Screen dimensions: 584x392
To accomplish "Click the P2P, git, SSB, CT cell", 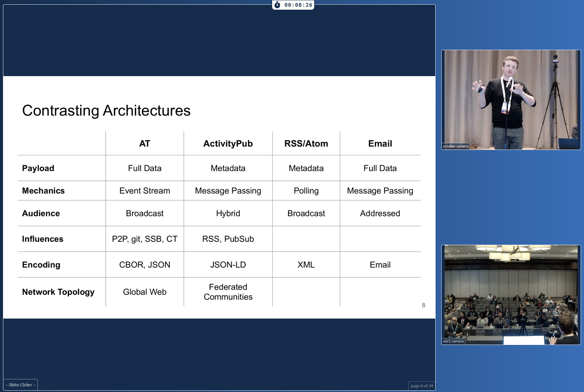I will (x=144, y=239).
